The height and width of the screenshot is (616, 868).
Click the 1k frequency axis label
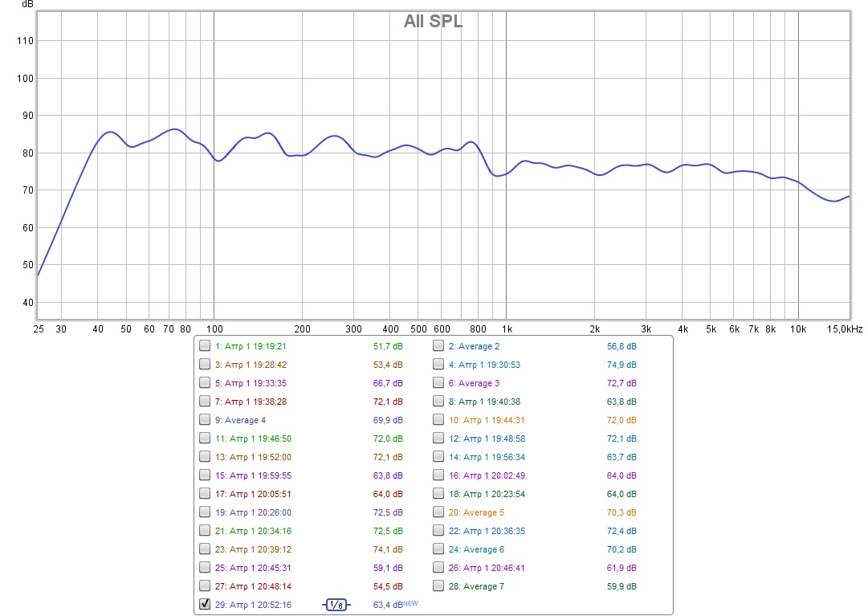pos(507,329)
